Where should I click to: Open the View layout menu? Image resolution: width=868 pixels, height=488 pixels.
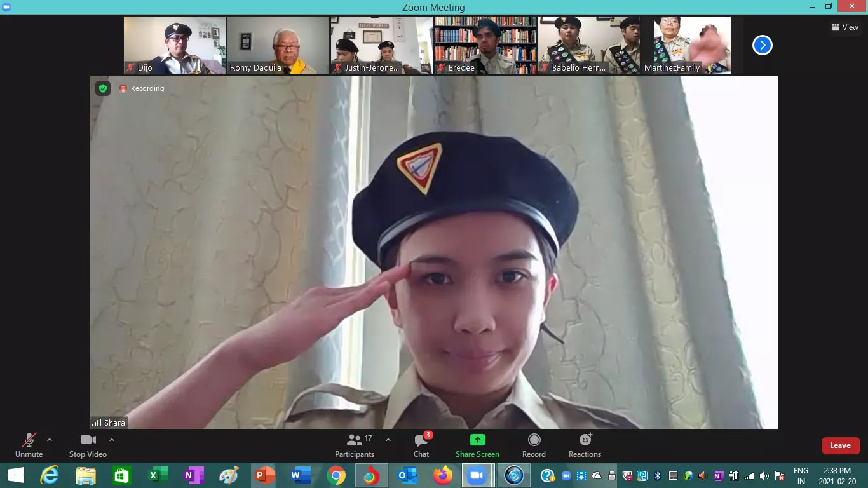(x=844, y=27)
